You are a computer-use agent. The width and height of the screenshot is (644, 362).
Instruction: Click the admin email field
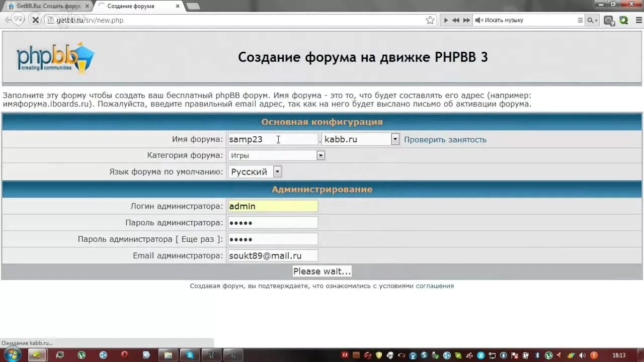tap(273, 256)
